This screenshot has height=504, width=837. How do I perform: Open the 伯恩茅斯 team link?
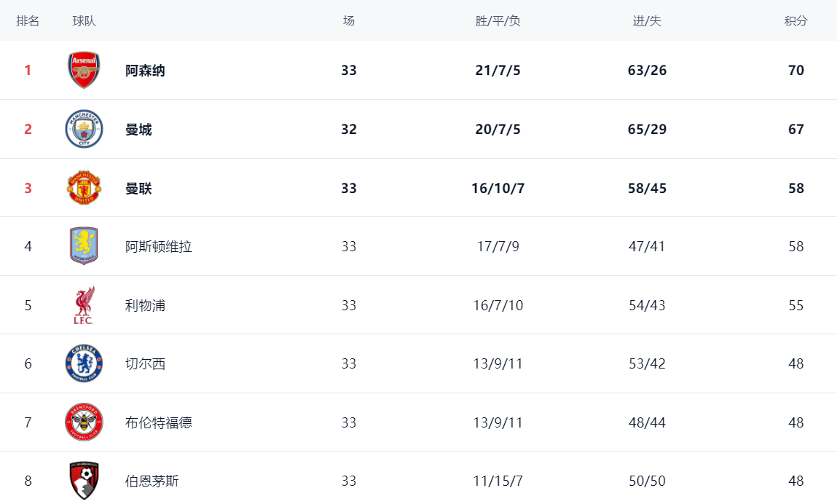(152, 481)
